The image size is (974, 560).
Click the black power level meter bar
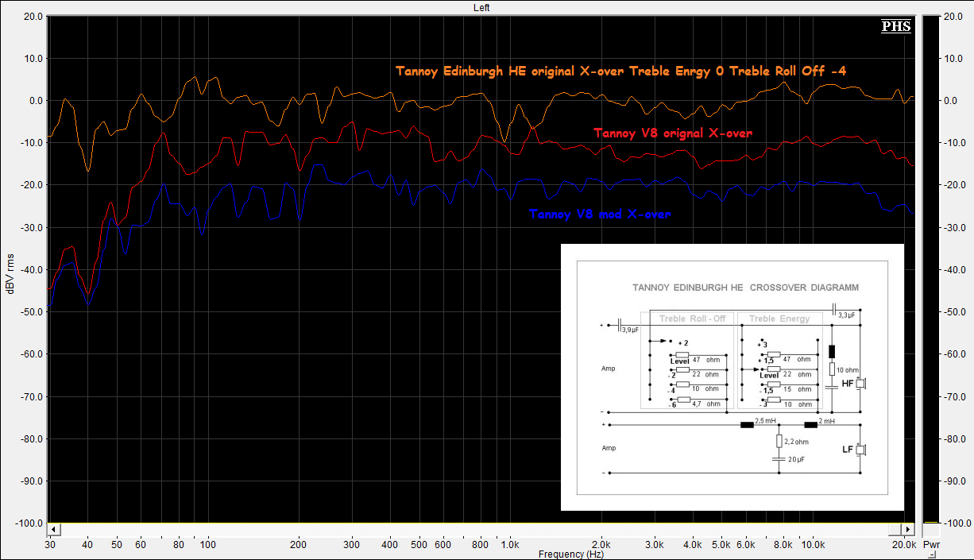pos(930,270)
